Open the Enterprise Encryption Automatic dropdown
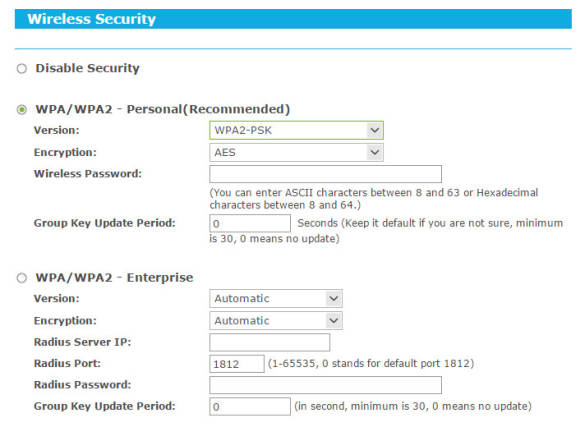The image size is (580, 427). pyautogui.click(x=276, y=321)
